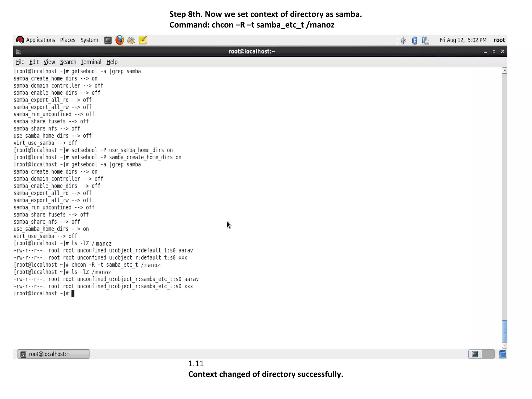Open the mail client panel icon

[131, 40]
